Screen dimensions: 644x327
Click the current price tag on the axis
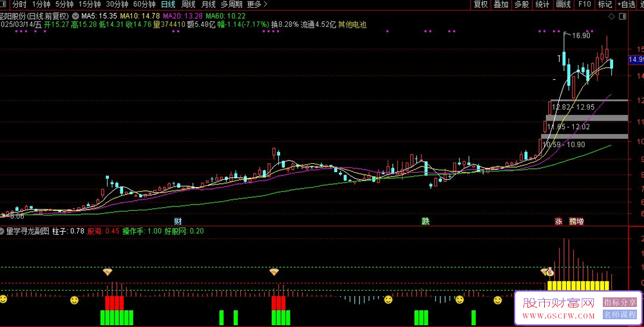click(636, 59)
